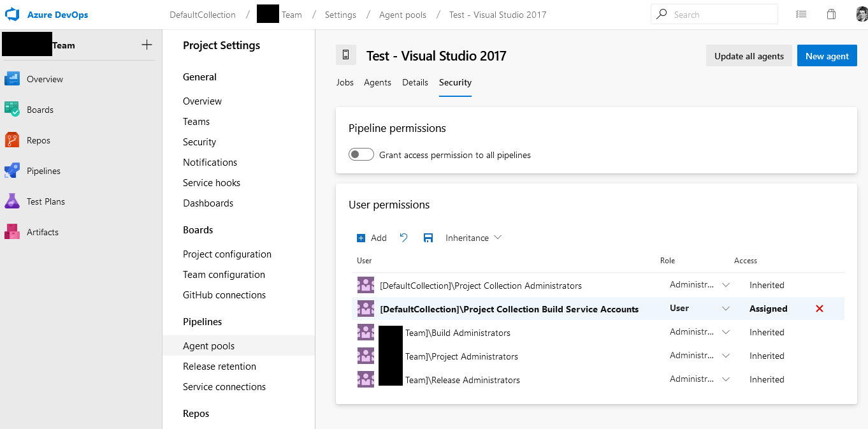This screenshot has width=868, height=429.
Task: Expand role dropdown for Project Collection Administrators
Action: point(725,285)
